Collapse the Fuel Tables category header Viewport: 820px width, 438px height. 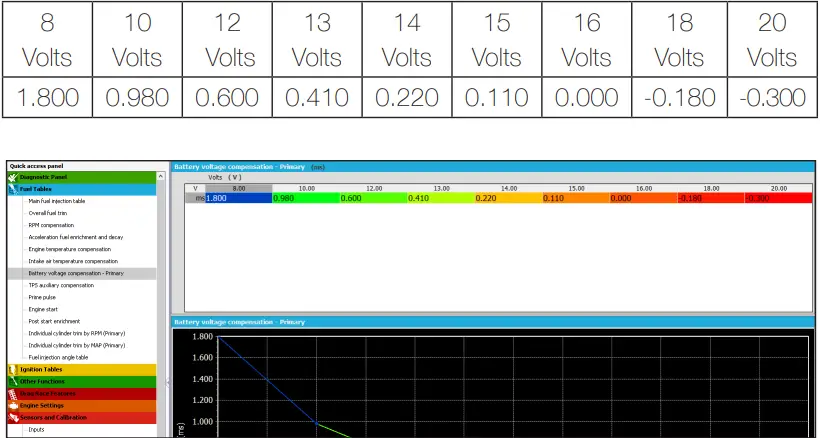[x=82, y=189]
